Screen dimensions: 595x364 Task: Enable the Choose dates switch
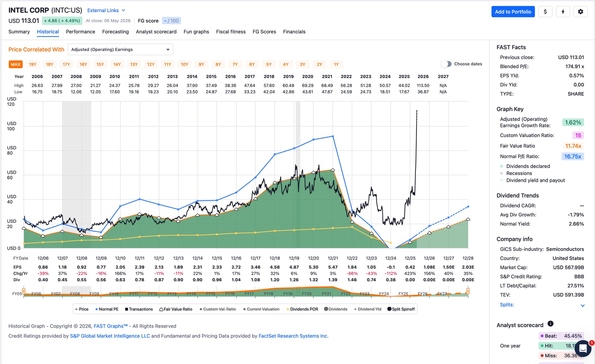446,64
